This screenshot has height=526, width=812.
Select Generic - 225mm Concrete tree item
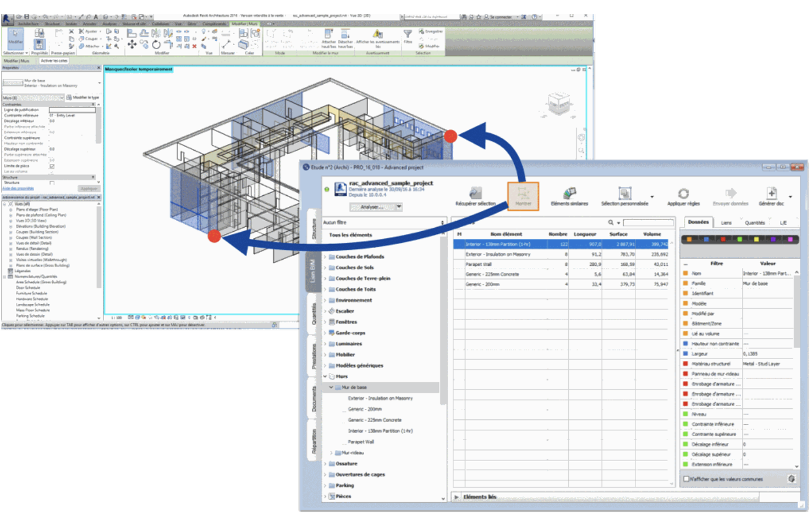[x=375, y=420]
